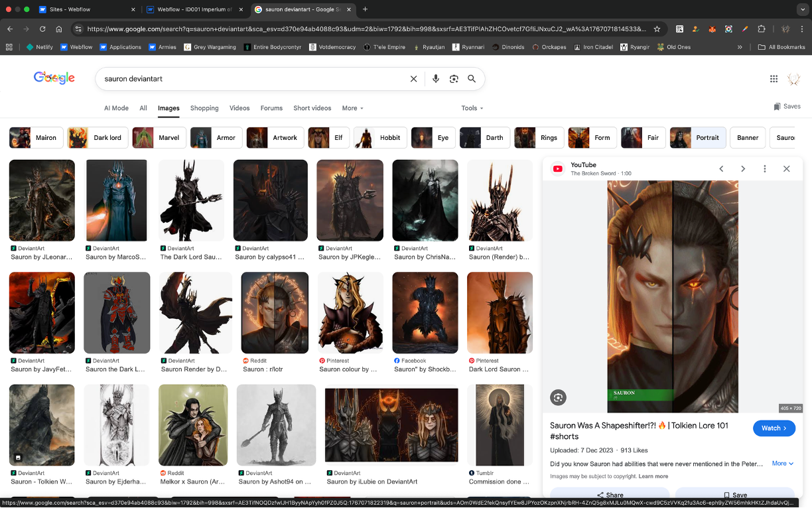812x508 pixels.
Task: Clear the search box with the X icon
Action: pyautogui.click(x=413, y=78)
